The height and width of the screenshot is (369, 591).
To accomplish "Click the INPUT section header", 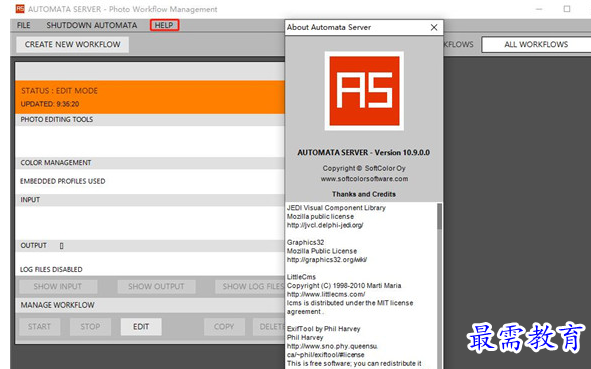I will [x=150, y=200].
